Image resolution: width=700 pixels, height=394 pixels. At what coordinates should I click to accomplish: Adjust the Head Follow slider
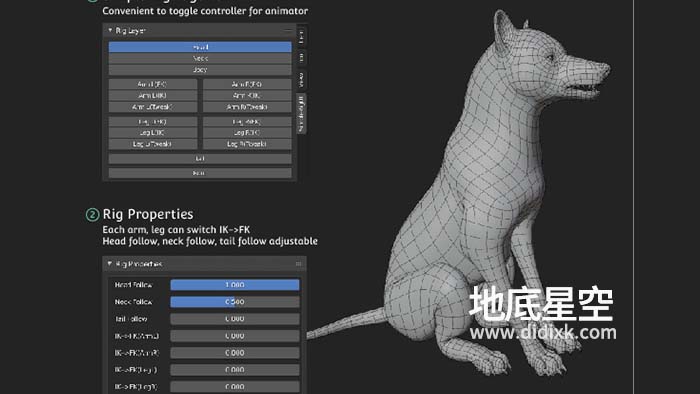click(x=235, y=285)
